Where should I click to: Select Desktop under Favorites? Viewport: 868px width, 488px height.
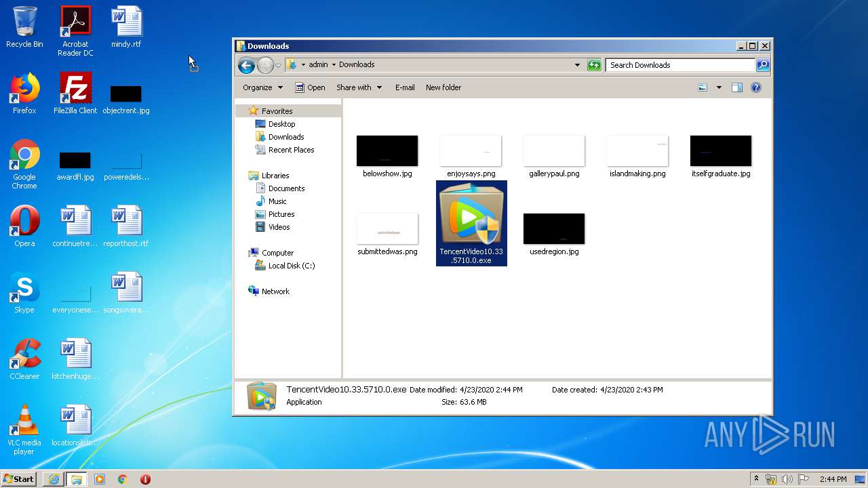(x=275, y=124)
